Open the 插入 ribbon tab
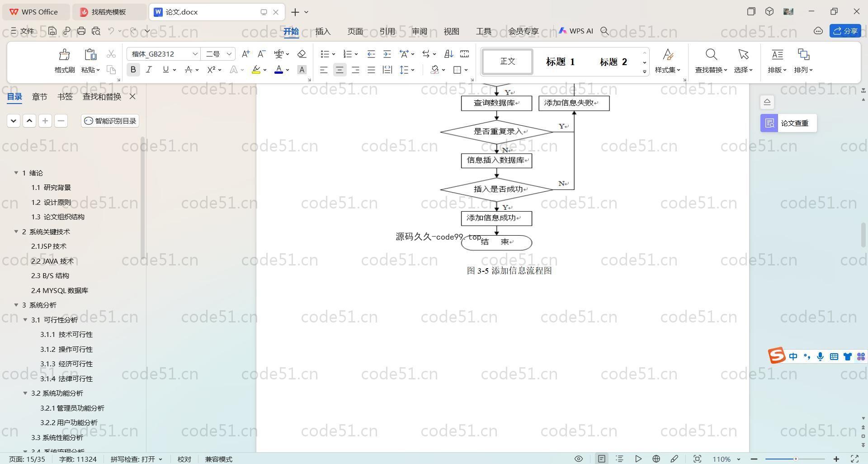The width and height of the screenshot is (868, 464). [323, 31]
